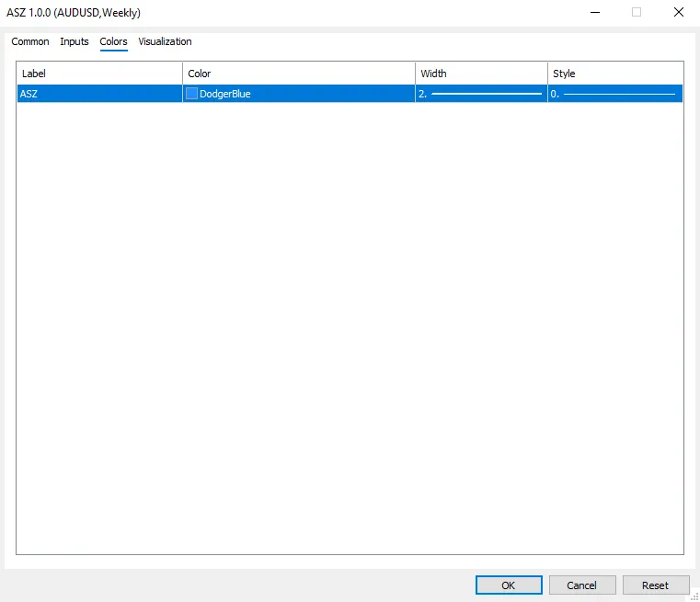Screen dimensions: 700x602
Task: Open the line style selector for ASZ
Action: tap(615, 94)
